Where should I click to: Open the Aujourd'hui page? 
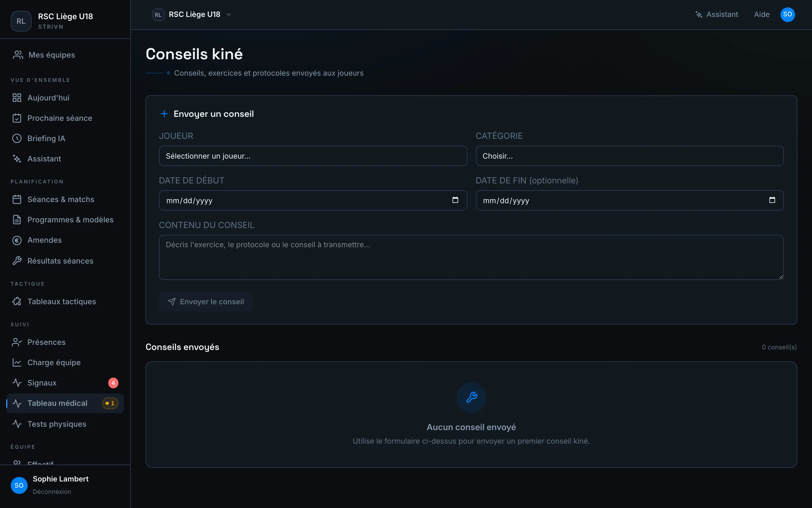tap(65, 98)
